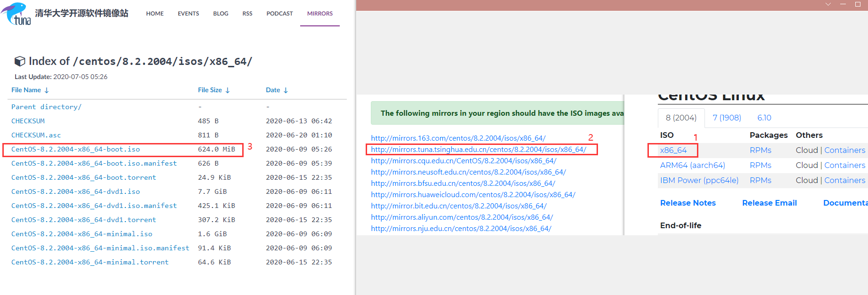Open the mirrors.cqu.edu.cn mirror link

[464, 161]
